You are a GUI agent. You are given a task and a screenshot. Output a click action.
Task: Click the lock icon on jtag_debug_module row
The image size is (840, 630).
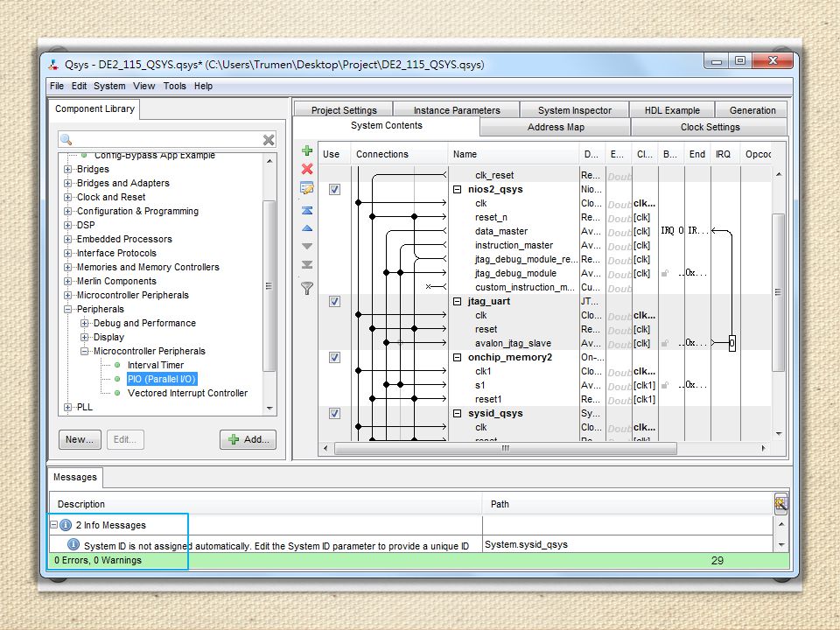click(x=665, y=273)
